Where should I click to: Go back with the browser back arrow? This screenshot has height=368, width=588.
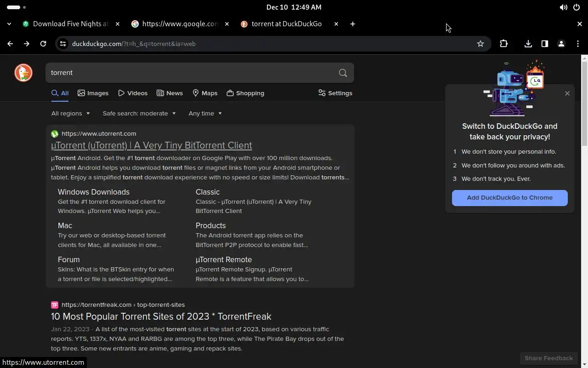pos(10,44)
